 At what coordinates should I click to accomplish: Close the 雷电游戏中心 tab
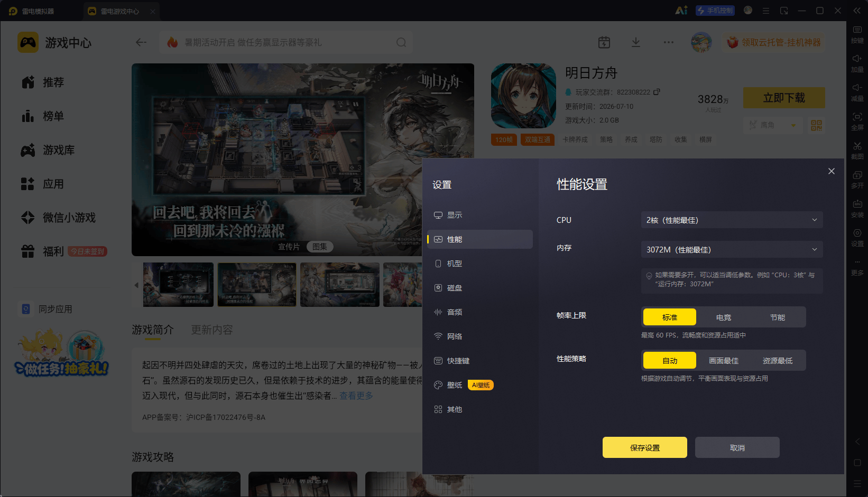(152, 11)
